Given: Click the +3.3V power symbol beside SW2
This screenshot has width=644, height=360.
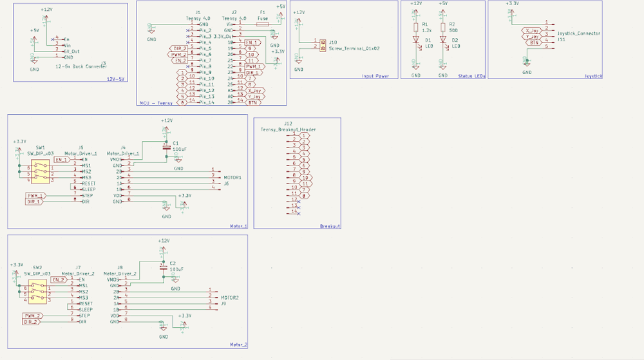Looking at the screenshot, I should point(17,274).
